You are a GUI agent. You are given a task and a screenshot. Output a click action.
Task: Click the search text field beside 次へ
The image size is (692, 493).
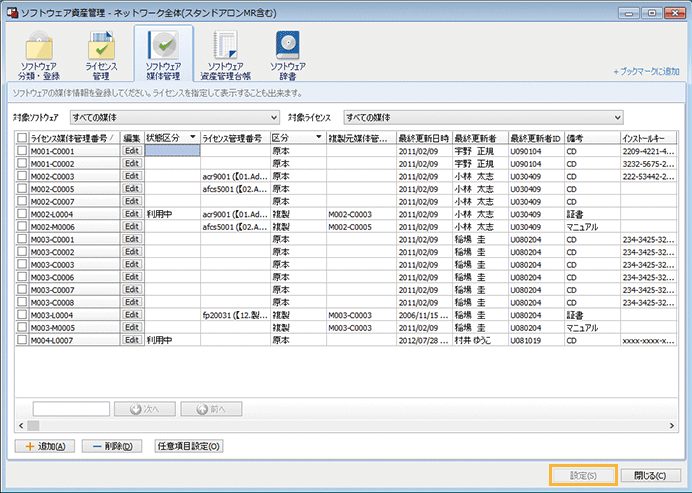(x=71, y=409)
